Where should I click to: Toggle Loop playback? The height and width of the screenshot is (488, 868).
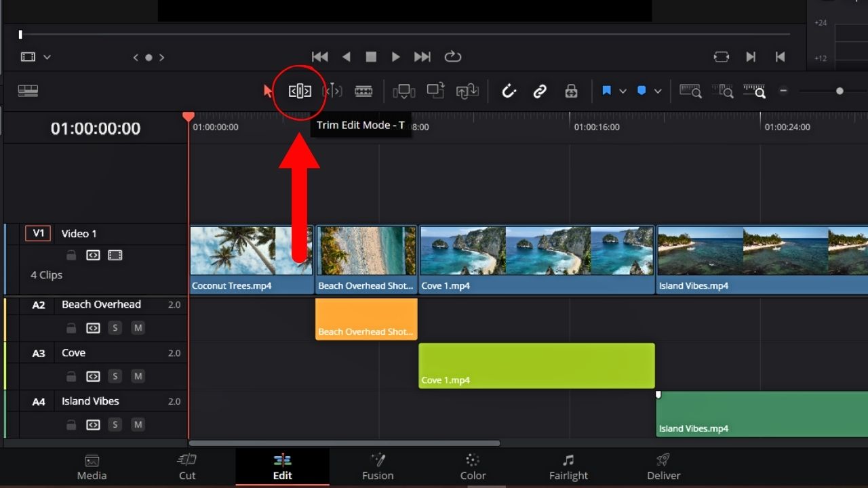coord(452,57)
